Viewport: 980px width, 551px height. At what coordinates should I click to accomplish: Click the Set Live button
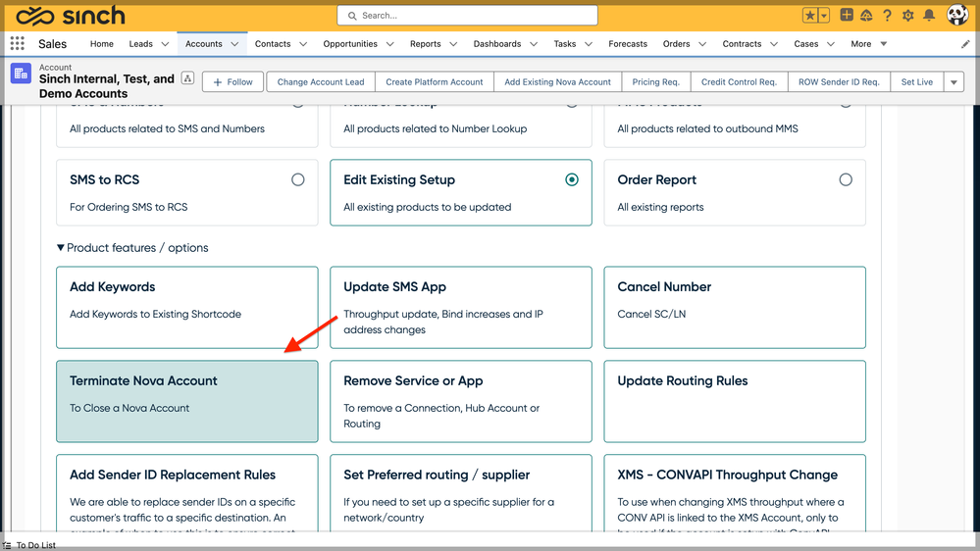[917, 81]
